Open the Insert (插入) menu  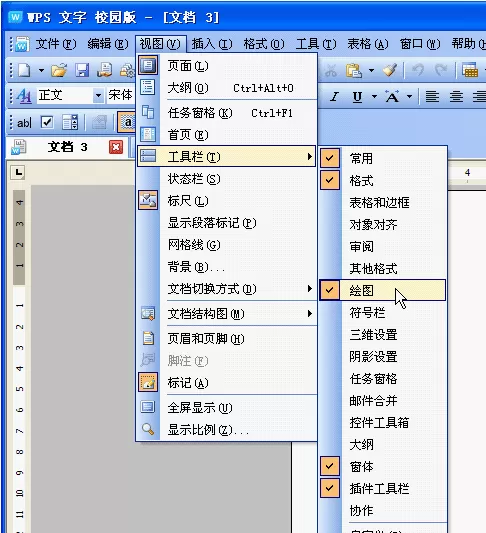pyautogui.click(x=212, y=44)
